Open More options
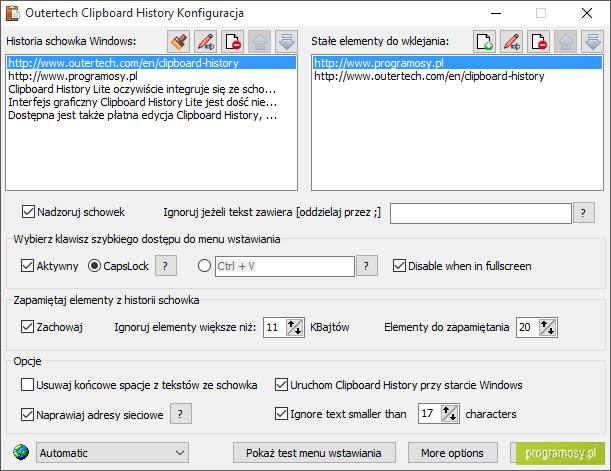 (x=452, y=453)
